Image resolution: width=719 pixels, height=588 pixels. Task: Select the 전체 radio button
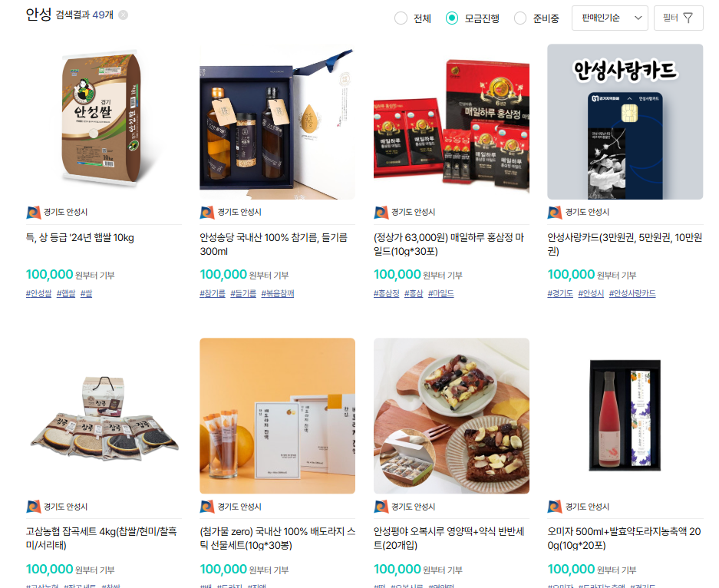[x=401, y=18]
